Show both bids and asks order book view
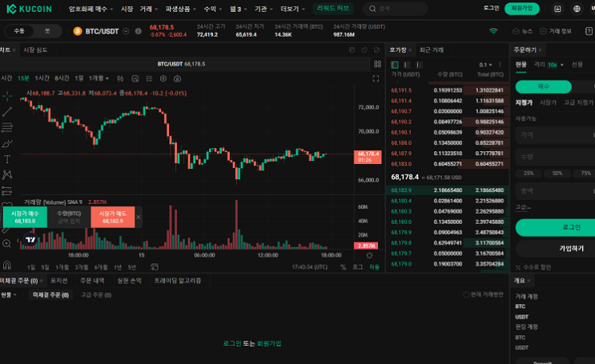Screen dimensions: 595x364 coord(395,65)
